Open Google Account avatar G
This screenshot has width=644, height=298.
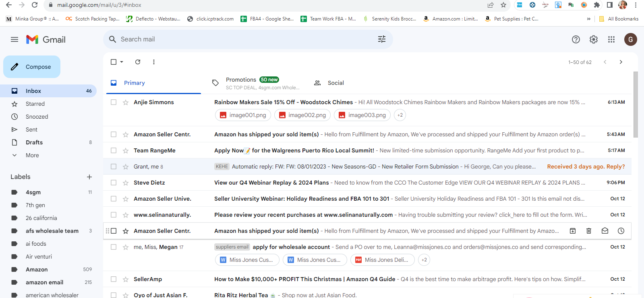[631, 39]
